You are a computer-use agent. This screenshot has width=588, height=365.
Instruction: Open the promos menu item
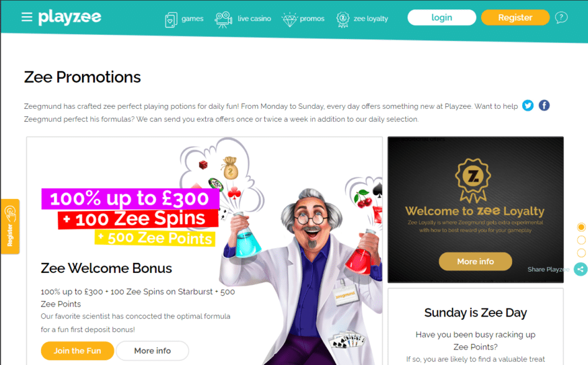click(x=312, y=19)
